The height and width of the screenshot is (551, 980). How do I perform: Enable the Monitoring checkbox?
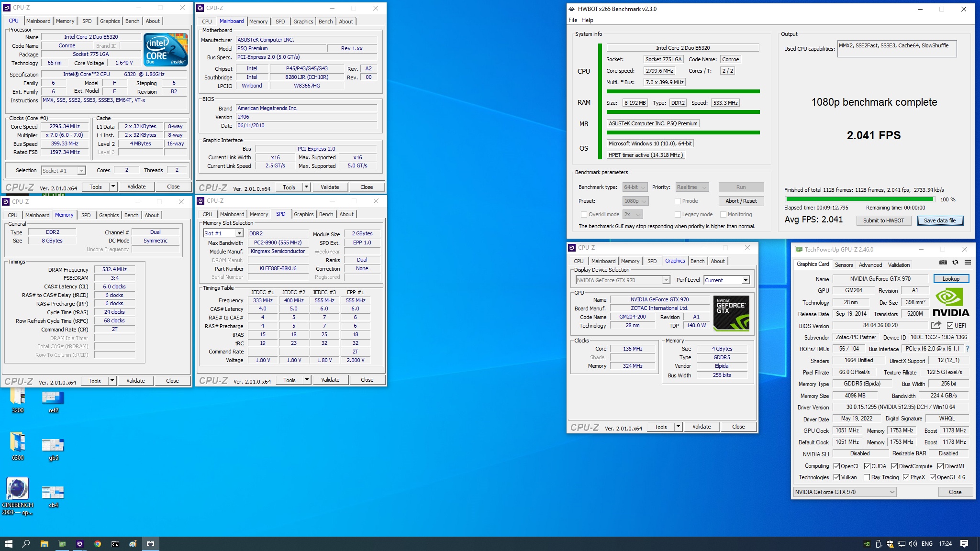(x=723, y=214)
